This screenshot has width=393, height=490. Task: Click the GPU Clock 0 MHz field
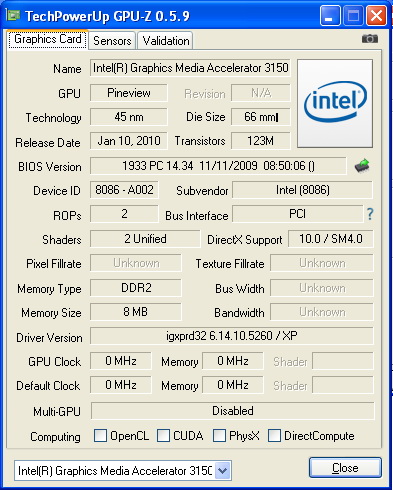pos(121,361)
